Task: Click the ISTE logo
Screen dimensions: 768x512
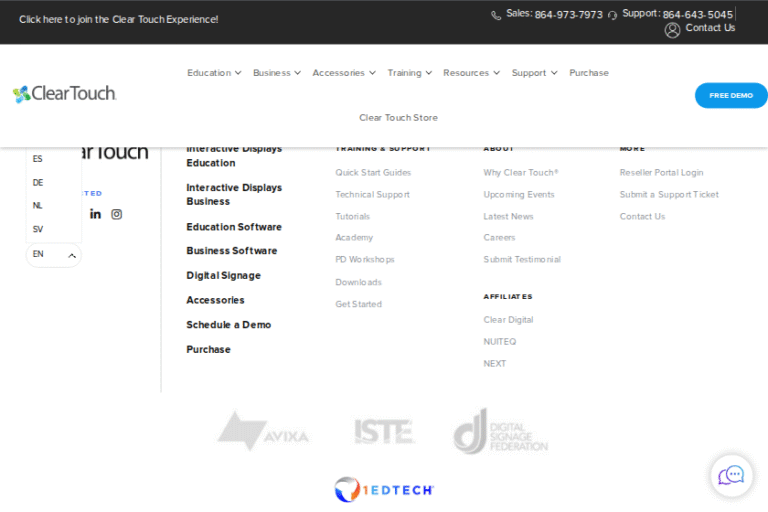Action: (x=384, y=432)
